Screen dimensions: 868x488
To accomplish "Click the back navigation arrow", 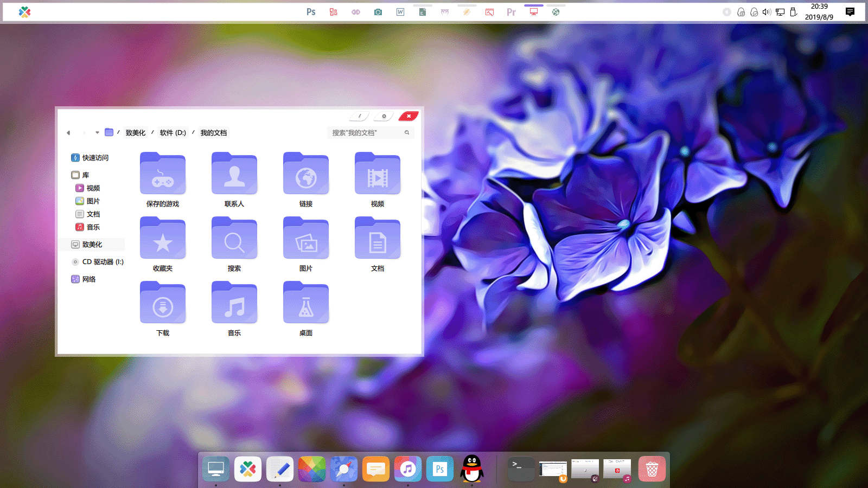I will 68,132.
